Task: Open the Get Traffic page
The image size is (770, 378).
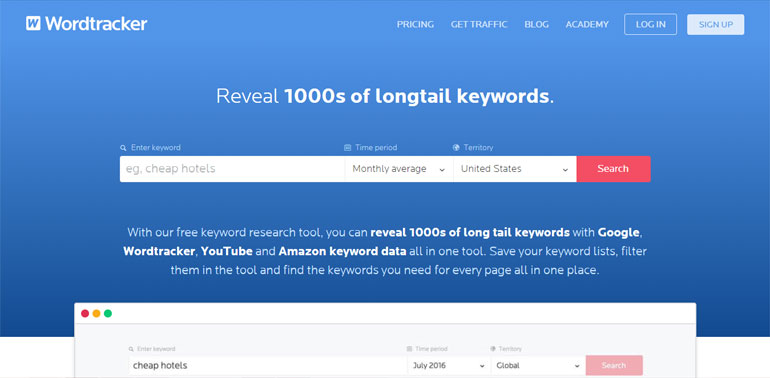Action: click(479, 25)
